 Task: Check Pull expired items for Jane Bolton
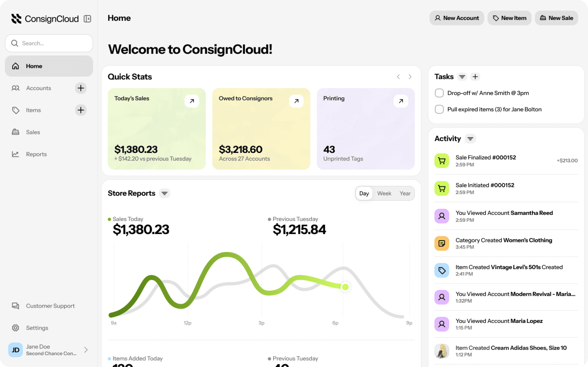pos(439,109)
